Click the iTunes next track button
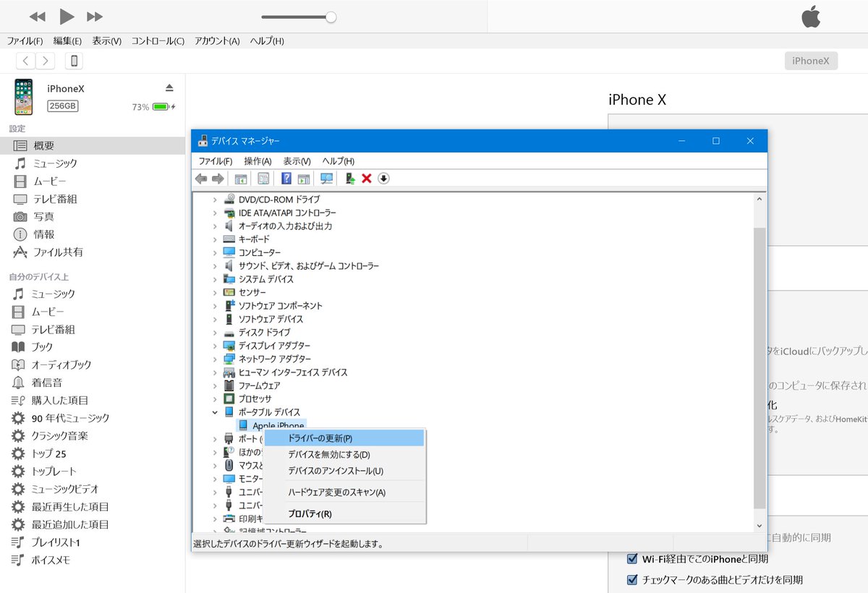 click(x=95, y=16)
